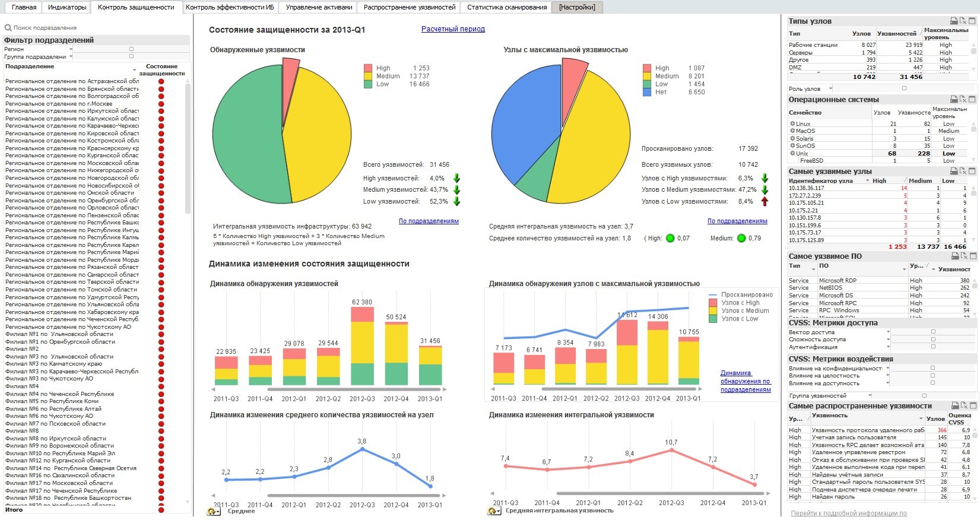Maximize Самые распространенные уязвимости panel
The width and height of the screenshot is (980, 520).
point(972,405)
